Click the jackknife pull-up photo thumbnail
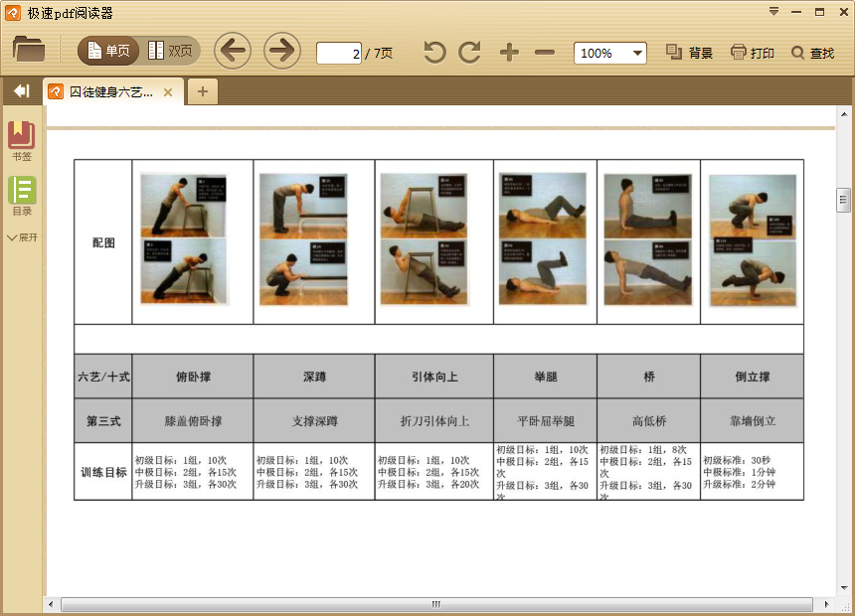 click(425, 238)
